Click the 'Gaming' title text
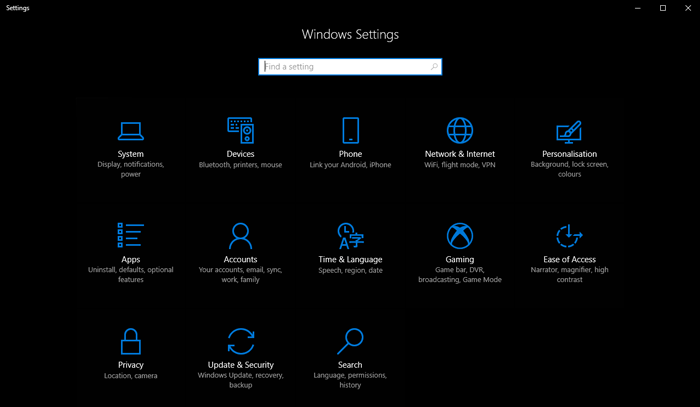This screenshot has height=407, width=700. pos(460,260)
